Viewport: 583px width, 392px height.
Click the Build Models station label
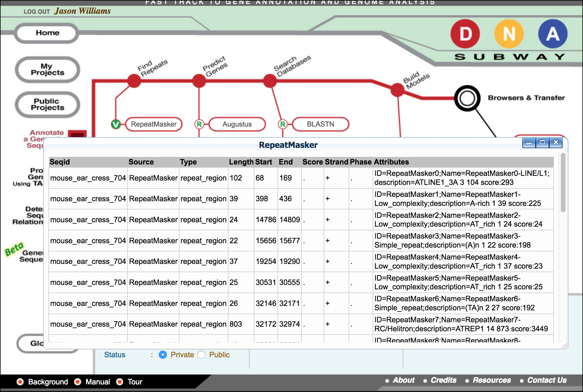click(416, 80)
